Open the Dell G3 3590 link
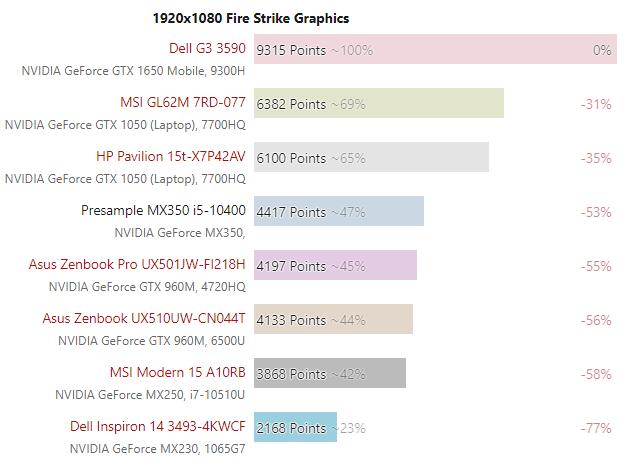 (207, 48)
